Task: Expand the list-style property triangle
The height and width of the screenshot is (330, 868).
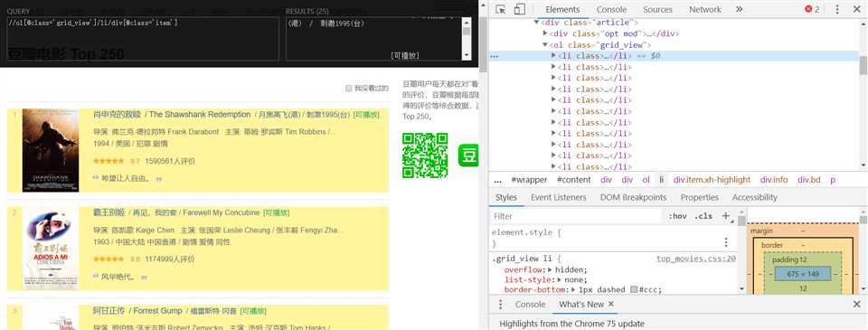Action: pyautogui.click(x=559, y=279)
